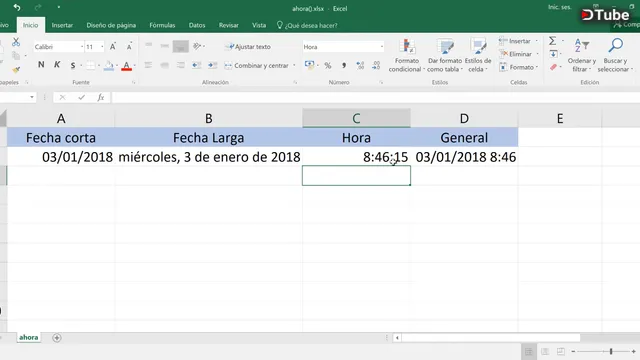Click the Fill down arrow icon

coord(553,54)
